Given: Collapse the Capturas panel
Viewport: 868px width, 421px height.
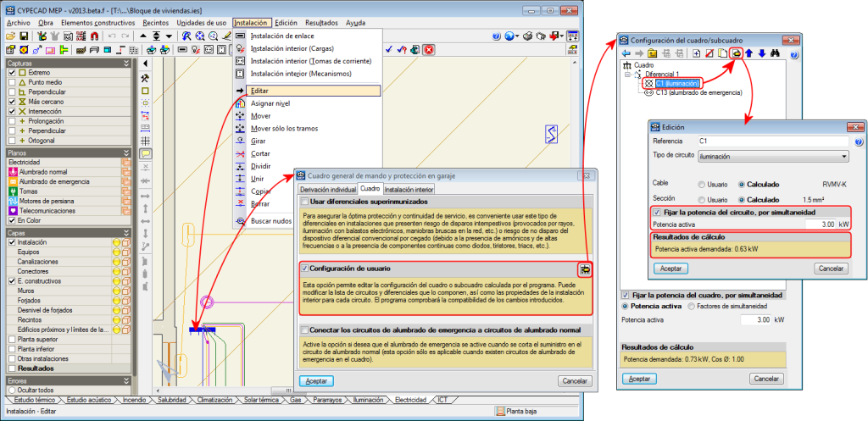Looking at the screenshot, I should (126, 63).
